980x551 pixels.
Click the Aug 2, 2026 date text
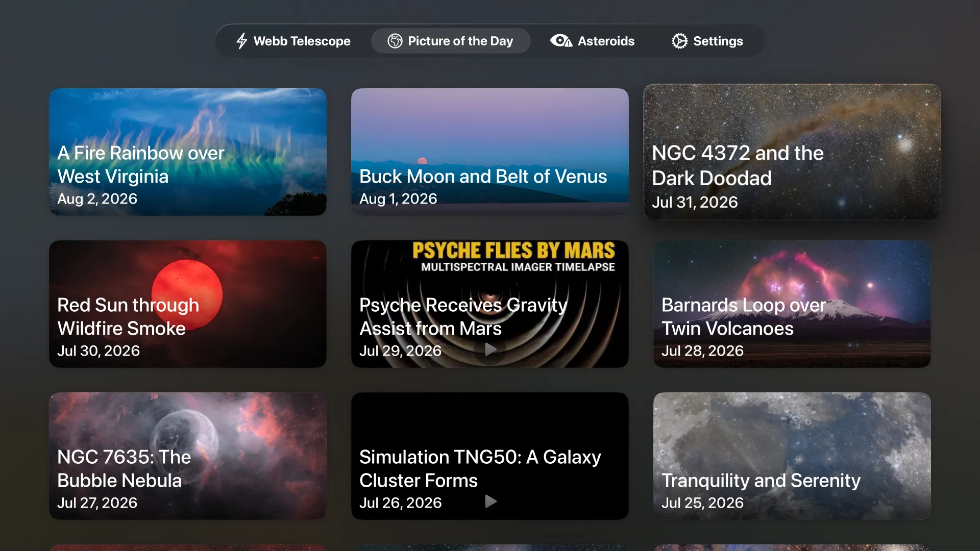pyautogui.click(x=97, y=199)
